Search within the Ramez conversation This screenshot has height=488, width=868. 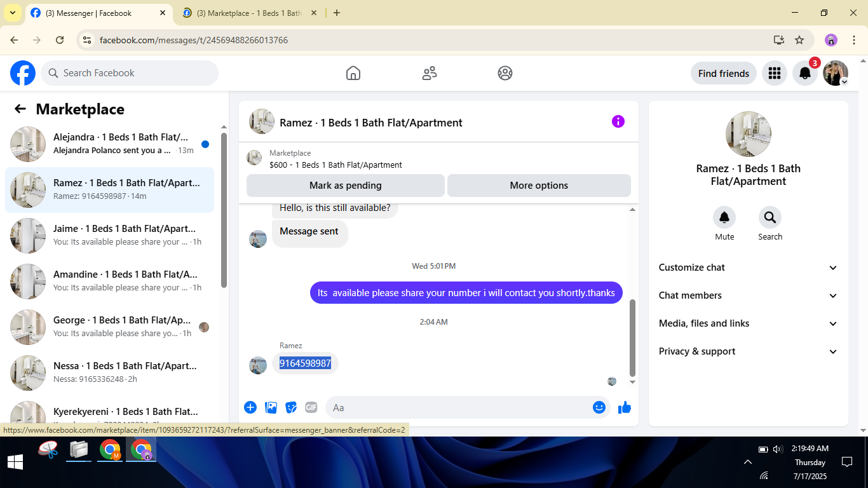(770, 218)
